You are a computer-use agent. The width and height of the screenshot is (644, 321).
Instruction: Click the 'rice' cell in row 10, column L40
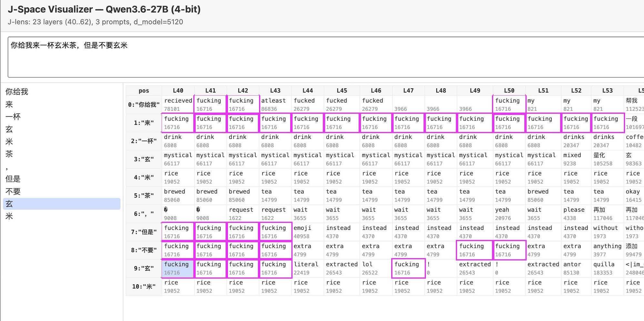[x=178, y=287]
